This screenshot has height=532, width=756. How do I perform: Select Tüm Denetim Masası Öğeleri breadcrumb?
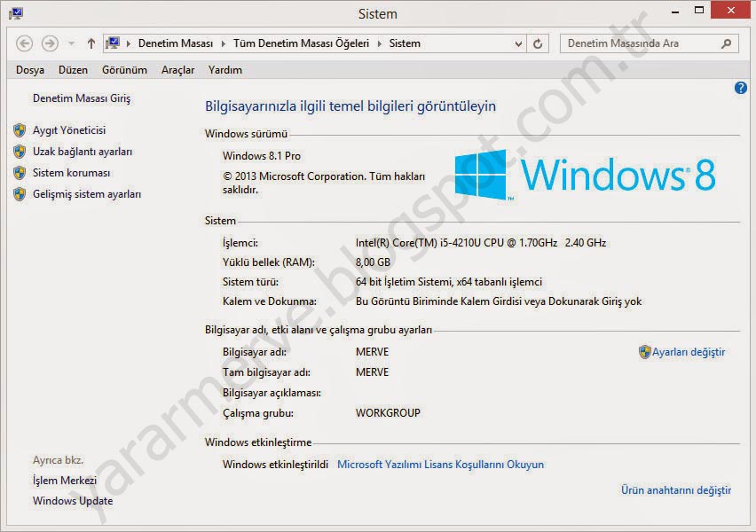302,43
